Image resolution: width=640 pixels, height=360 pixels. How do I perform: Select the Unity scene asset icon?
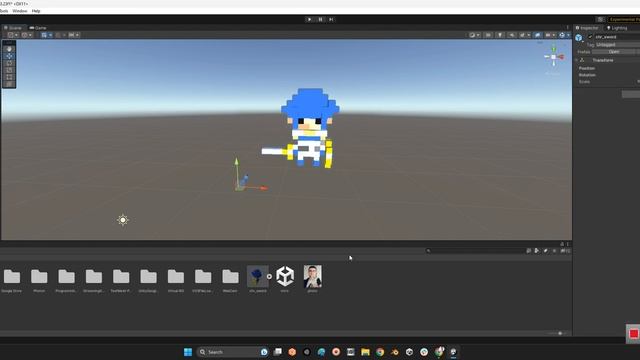(x=285, y=276)
